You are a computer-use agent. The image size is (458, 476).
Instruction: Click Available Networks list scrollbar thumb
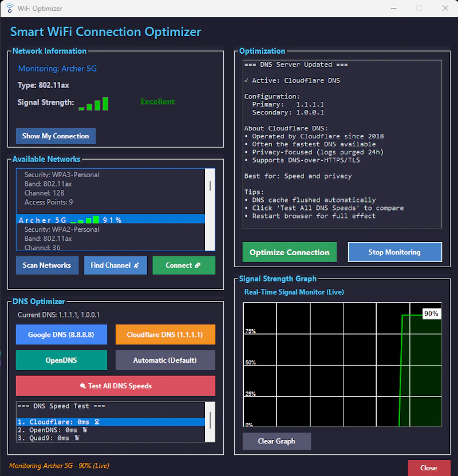tap(210, 186)
